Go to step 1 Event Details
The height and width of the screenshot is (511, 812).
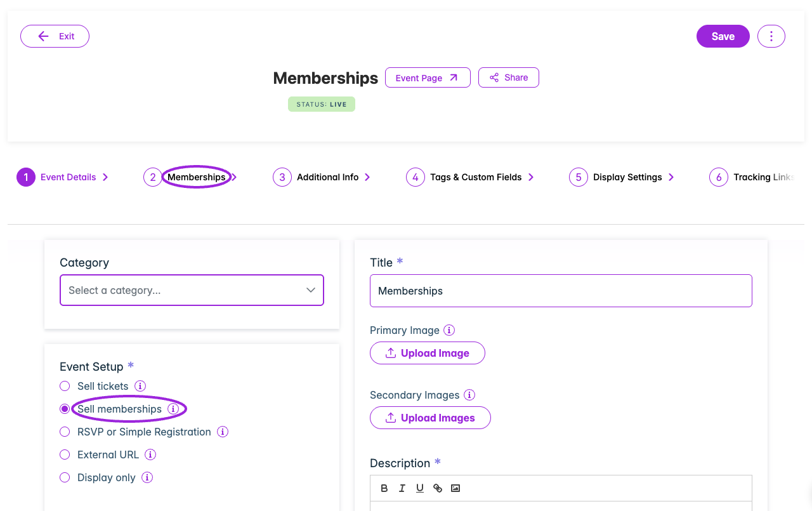[x=62, y=177]
